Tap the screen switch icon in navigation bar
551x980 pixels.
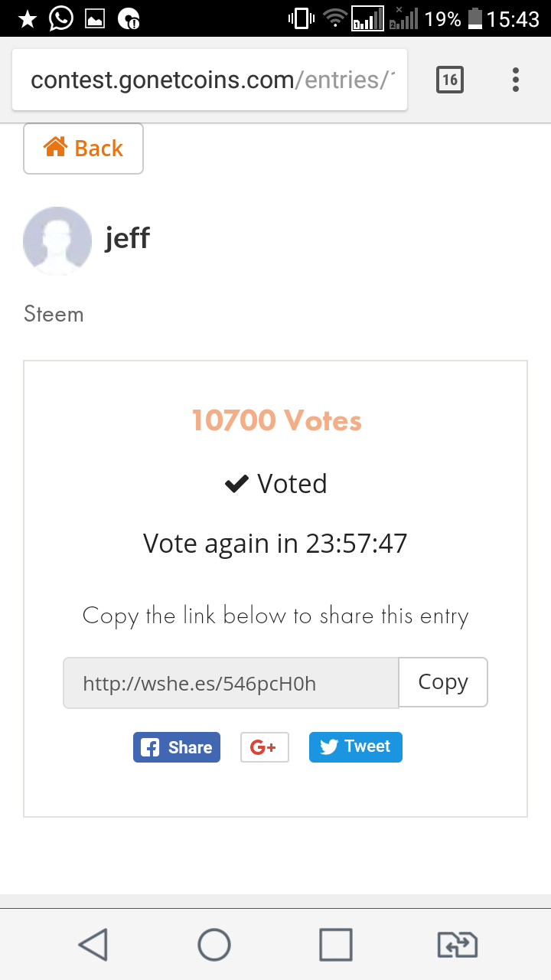[x=457, y=944]
